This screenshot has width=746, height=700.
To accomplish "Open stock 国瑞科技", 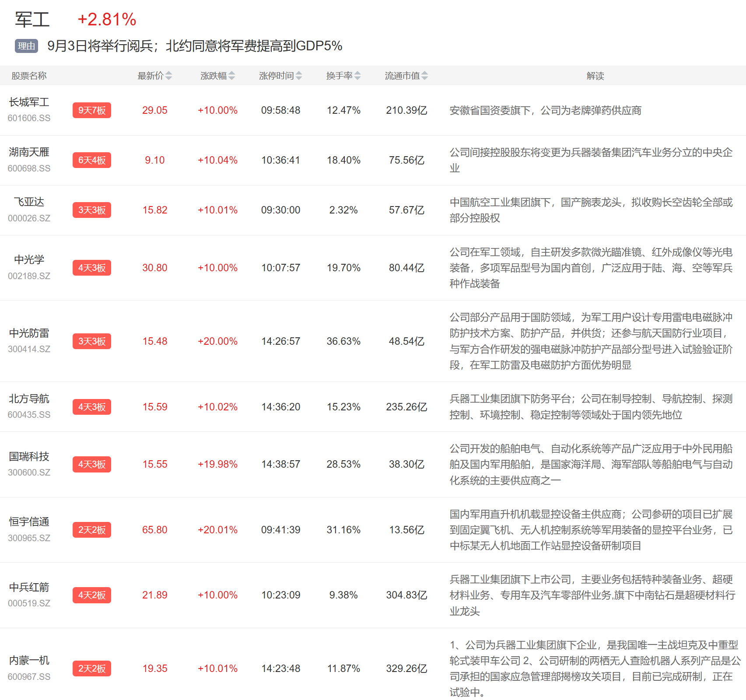I will 29,457.
